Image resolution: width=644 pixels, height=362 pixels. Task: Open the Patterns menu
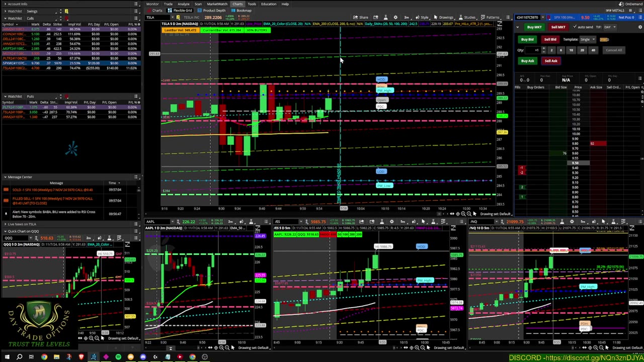491,17
